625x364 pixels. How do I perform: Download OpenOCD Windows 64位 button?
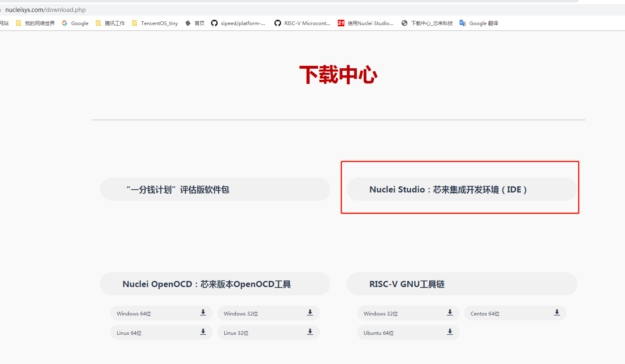click(161, 313)
